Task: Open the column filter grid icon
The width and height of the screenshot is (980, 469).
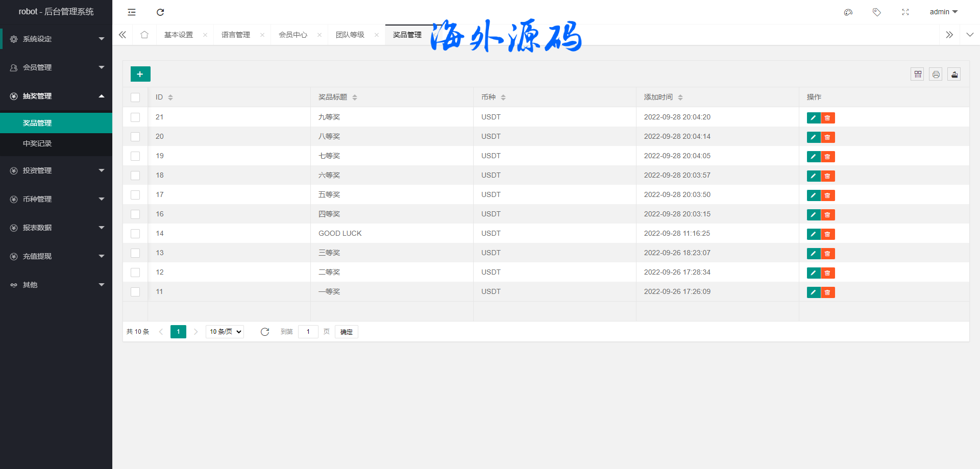Action: coord(918,75)
